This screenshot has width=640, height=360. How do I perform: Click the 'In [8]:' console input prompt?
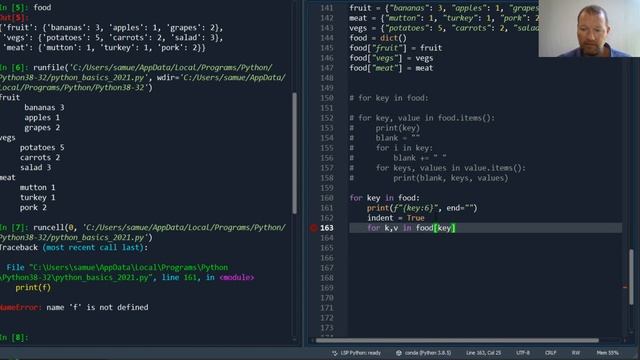14,338
